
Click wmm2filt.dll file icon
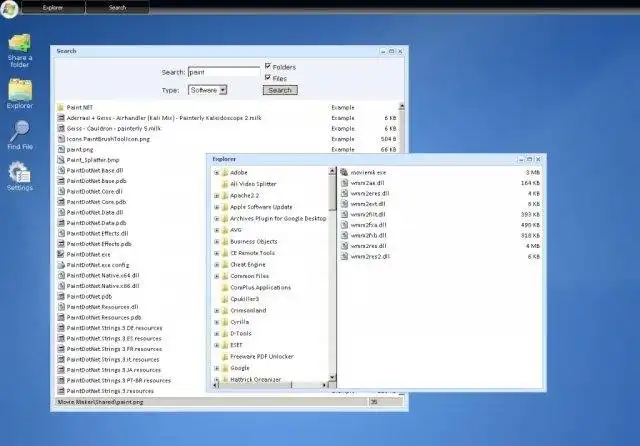pos(344,214)
